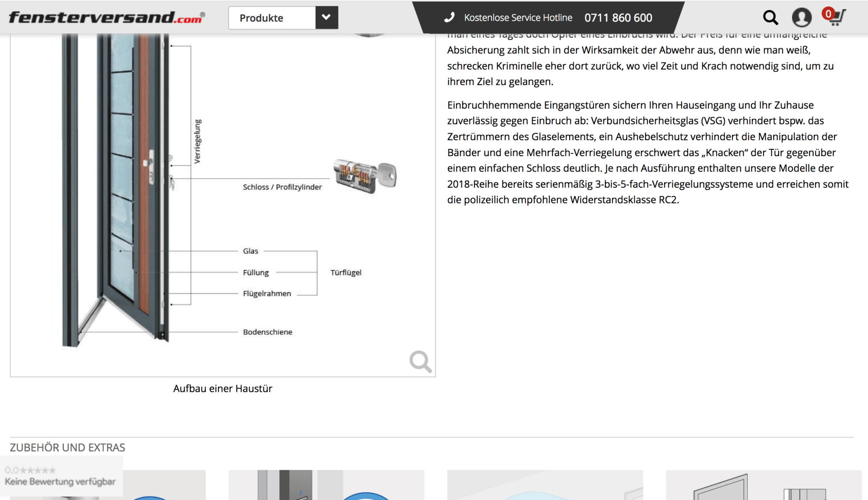Open the third accessory thumbnail
Image resolution: width=868 pixels, height=500 pixels.
(545, 485)
